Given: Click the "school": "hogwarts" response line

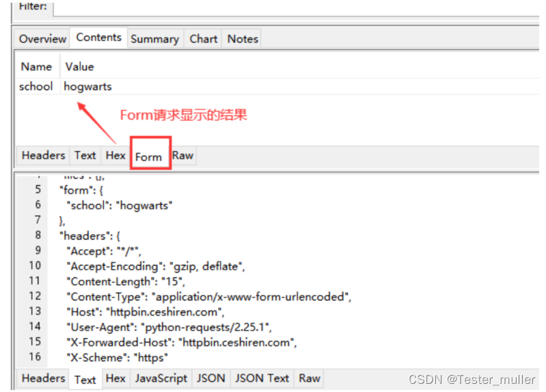Looking at the screenshot, I should coord(119,206).
